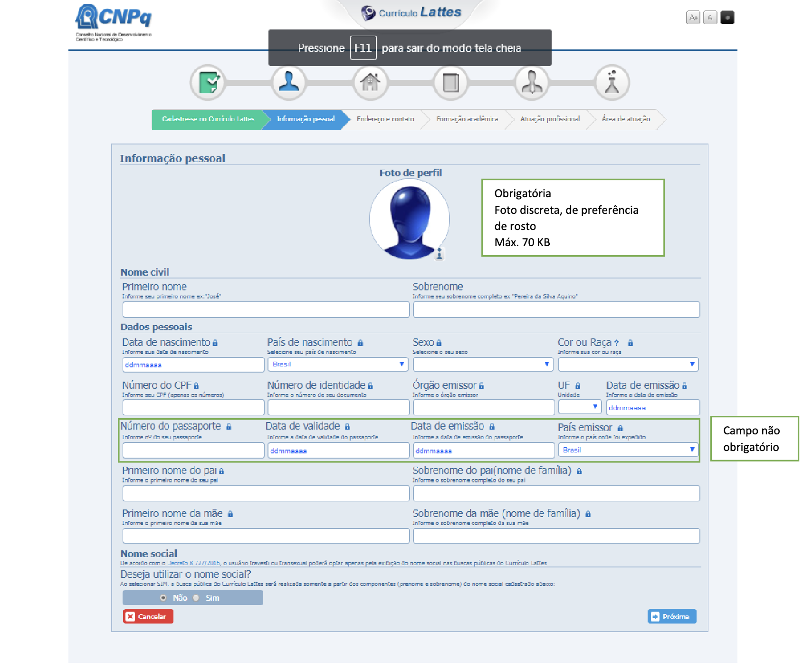Image resolution: width=803 pixels, height=672 pixels.
Task: Click the academic formation book step icon
Action: [450, 83]
